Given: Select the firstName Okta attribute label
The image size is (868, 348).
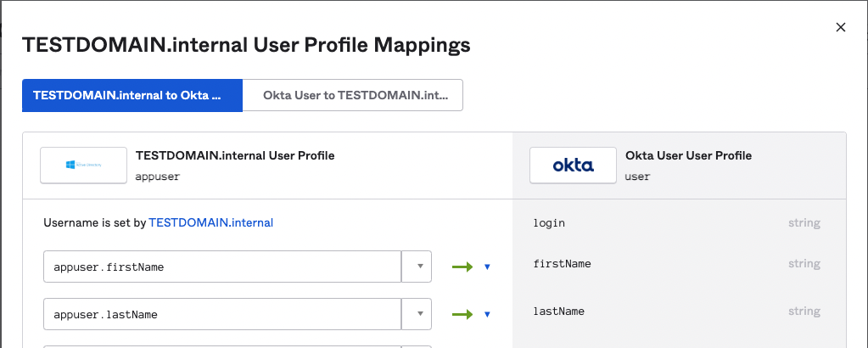Looking at the screenshot, I should tap(562, 264).
